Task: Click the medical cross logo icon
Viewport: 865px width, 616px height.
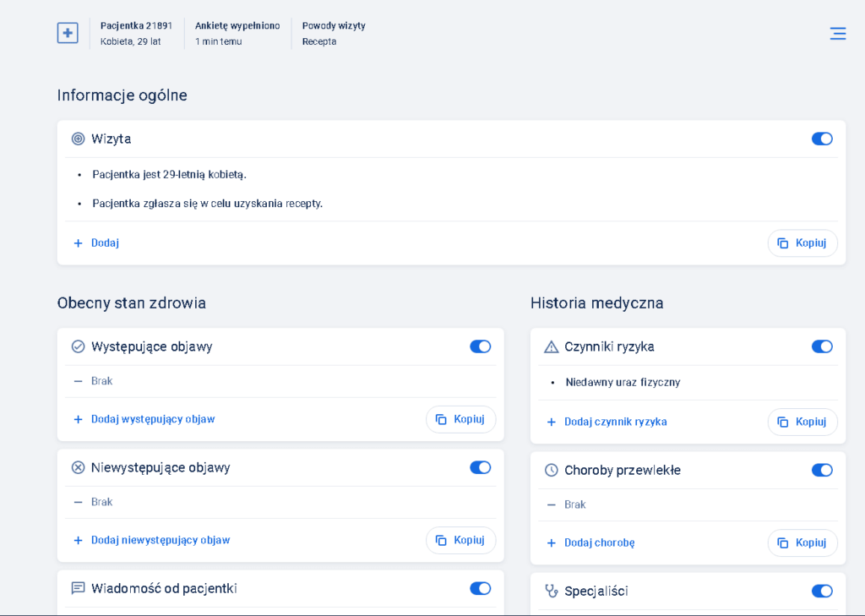Action: [x=68, y=33]
